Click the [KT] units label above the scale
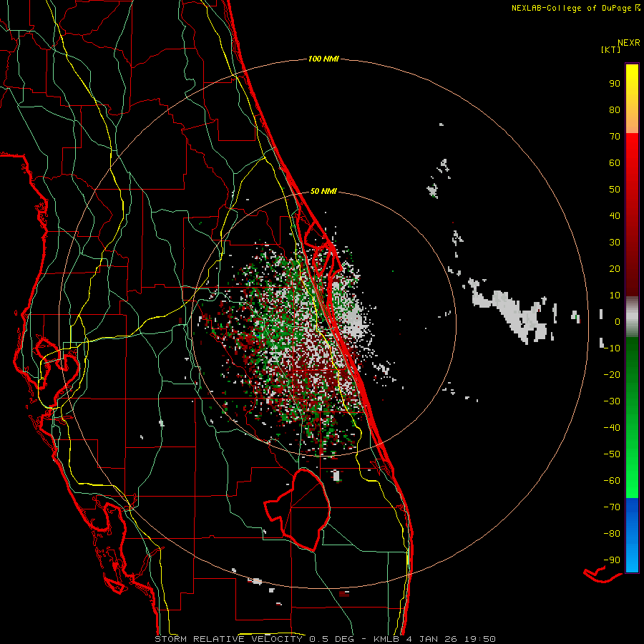This screenshot has width=644, height=644. click(611, 49)
